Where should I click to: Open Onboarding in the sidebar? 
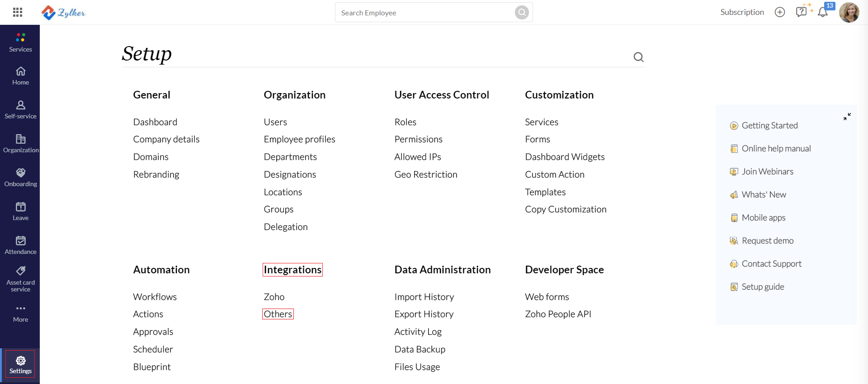20,178
